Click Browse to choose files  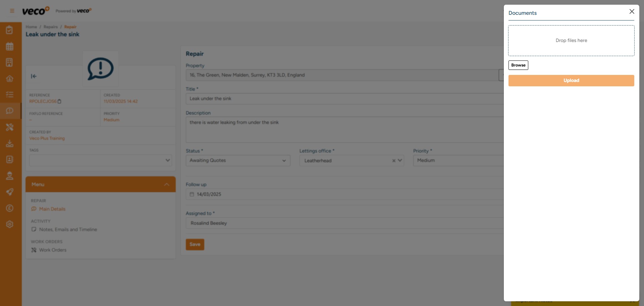tap(518, 65)
